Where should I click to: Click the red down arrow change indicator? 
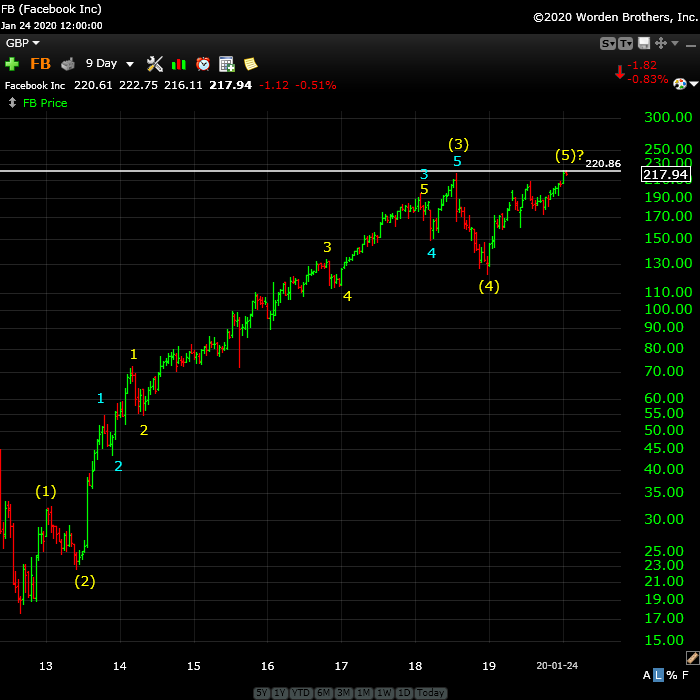tap(620, 72)
